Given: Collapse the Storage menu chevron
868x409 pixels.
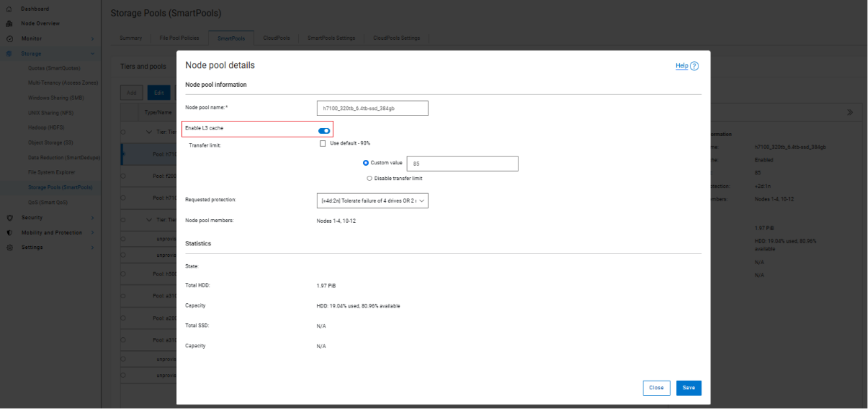Looking at the screenshot, I should [x=92, y=53].
